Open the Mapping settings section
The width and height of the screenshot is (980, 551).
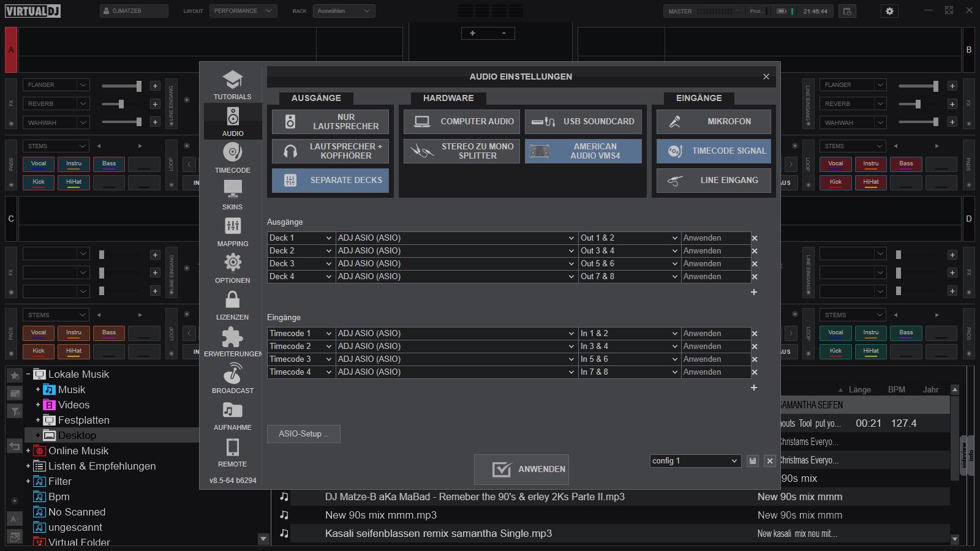pos(232,231)
